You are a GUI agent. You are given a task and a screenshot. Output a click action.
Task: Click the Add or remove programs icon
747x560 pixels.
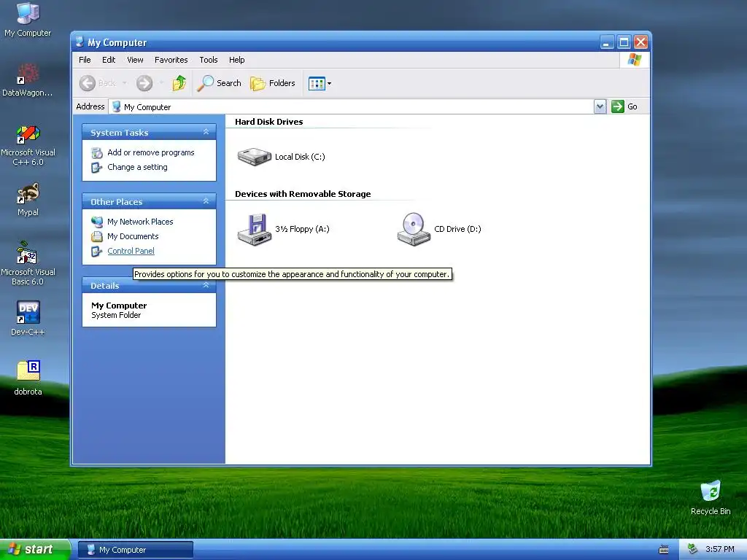[x=97, y=153]
